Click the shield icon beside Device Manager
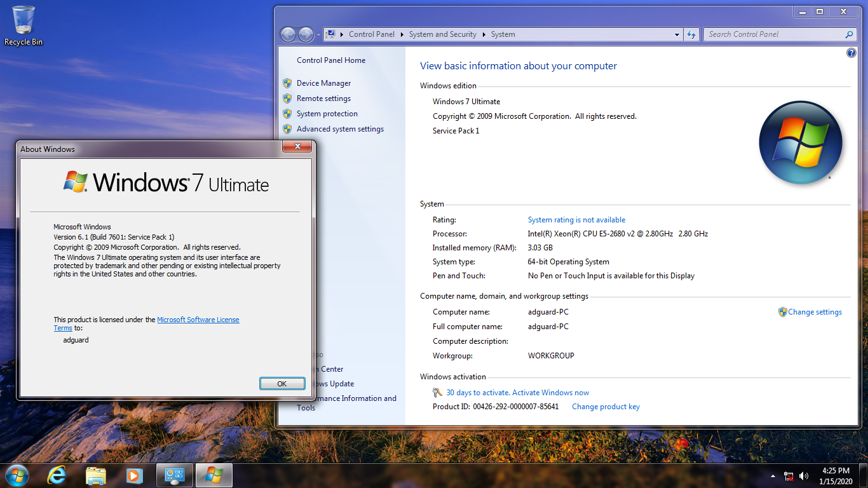868x488 pixels. [287, 83]
